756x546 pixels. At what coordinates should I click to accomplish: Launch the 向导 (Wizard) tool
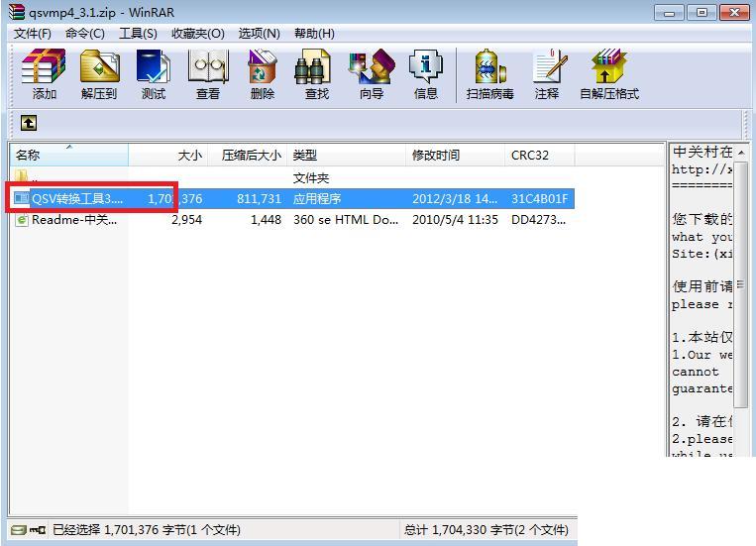coord(371,74)
